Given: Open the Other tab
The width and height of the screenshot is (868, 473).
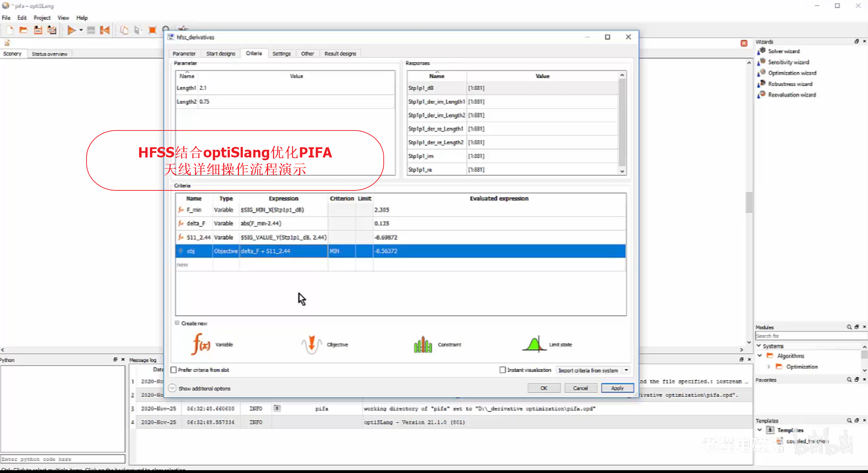Looking at the screenshot, I should tap(307, 54).
